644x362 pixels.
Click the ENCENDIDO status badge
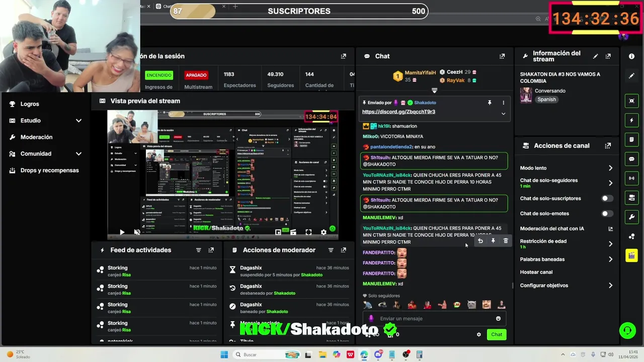click(x=159, y=75)
